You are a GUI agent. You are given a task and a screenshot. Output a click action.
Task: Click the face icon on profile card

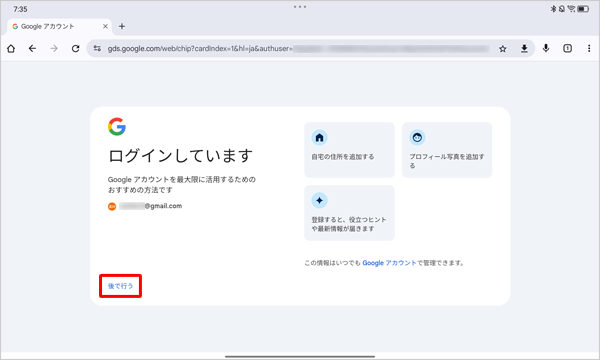pyautogui.click(x=417, y=138)
